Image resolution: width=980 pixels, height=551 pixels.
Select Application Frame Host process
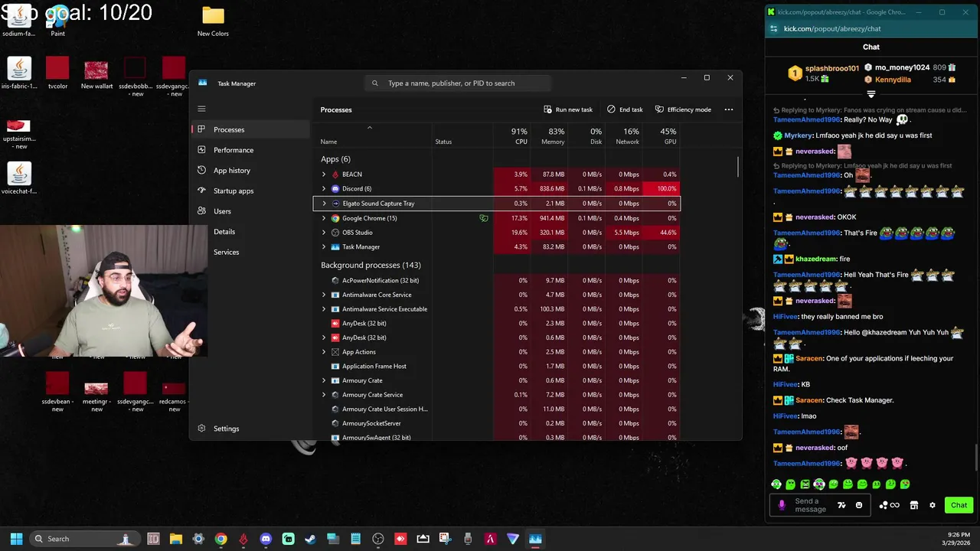point(496,367)
